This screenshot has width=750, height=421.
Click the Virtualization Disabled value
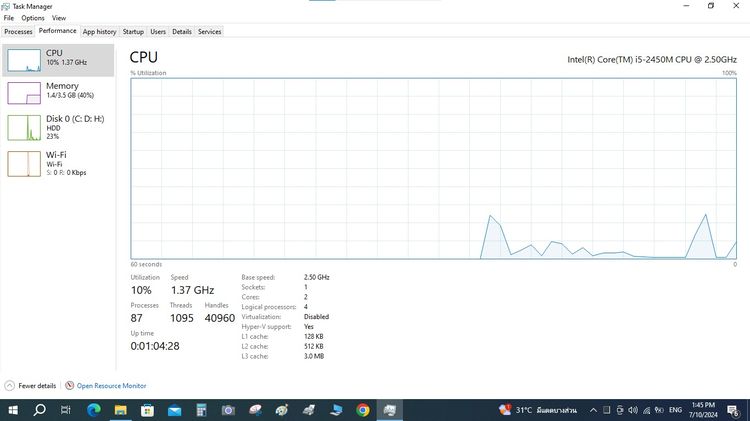pyautogui.click(x=316, y=317)
